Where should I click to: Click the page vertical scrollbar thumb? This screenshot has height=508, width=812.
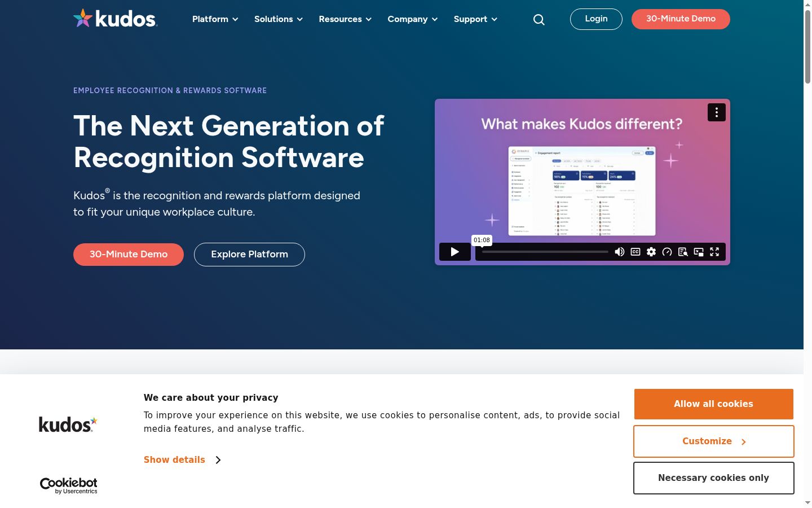(807, 46)
